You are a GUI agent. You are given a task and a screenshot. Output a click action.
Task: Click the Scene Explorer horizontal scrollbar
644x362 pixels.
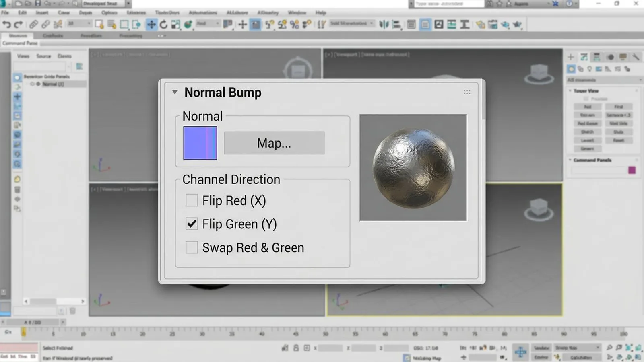click(54, 301)
